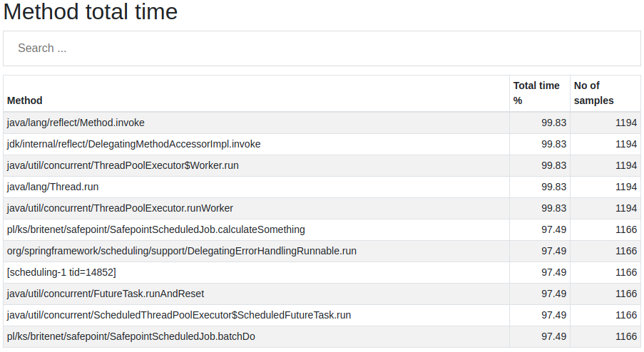Select the [scheduling-1 tid=14852] row
This screenshot has height=352, width=644.
322,272
